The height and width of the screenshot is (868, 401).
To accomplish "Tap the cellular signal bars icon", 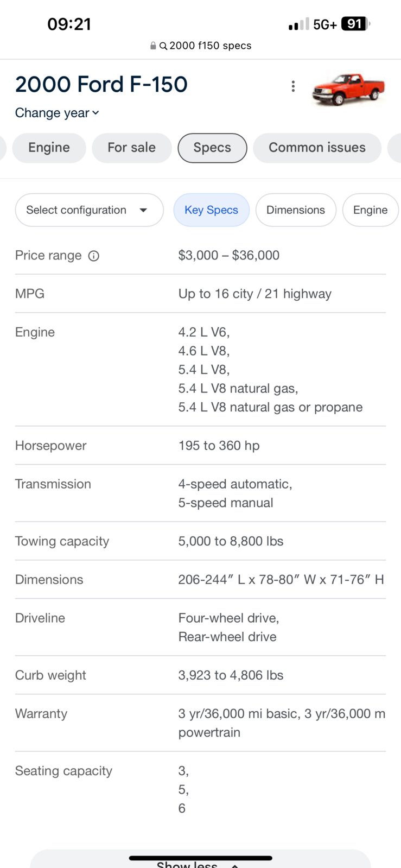I will coord(298,24).
